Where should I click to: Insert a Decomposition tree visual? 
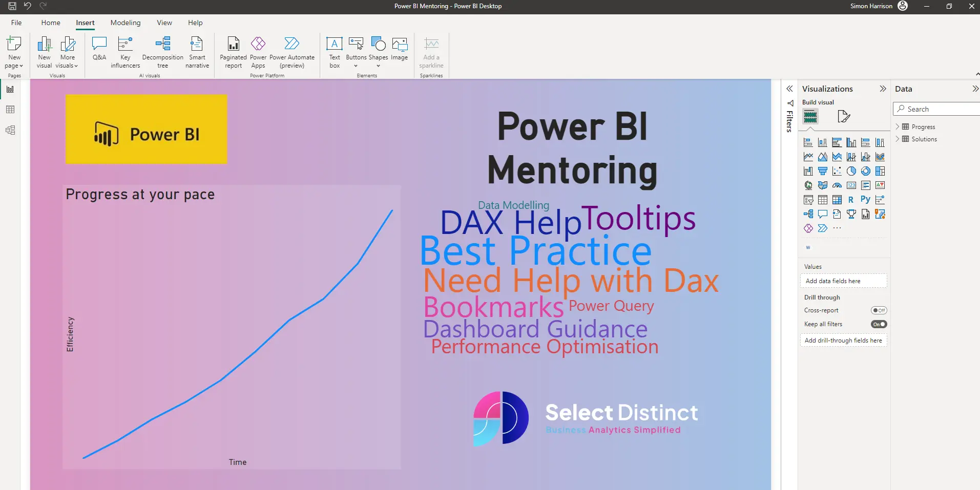tap(163, 51)
